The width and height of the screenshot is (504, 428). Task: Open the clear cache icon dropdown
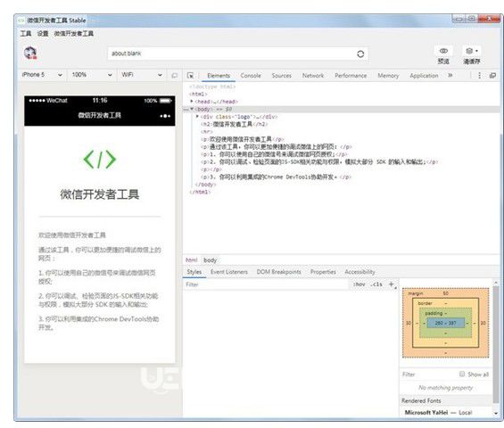coord(472,51)
